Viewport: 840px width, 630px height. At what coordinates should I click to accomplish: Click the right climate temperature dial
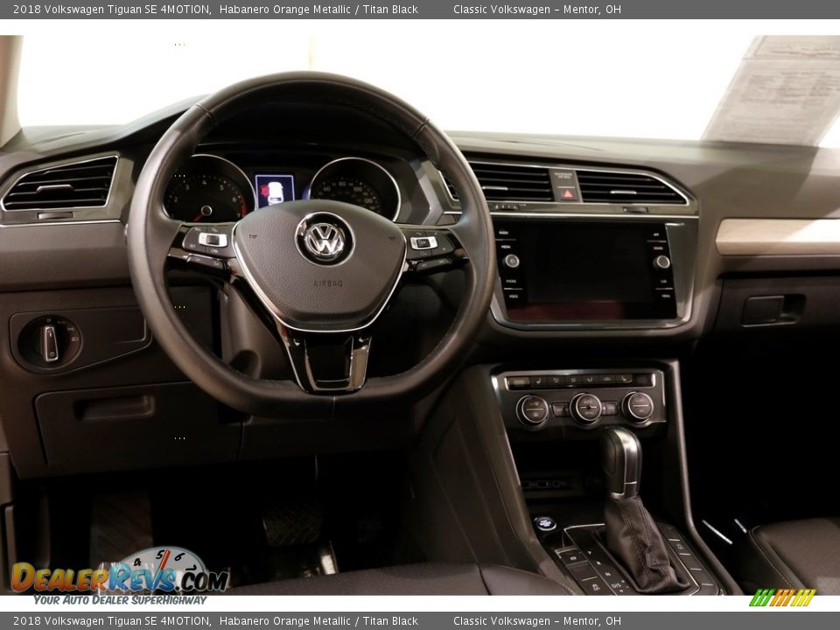tap(637, 407)
